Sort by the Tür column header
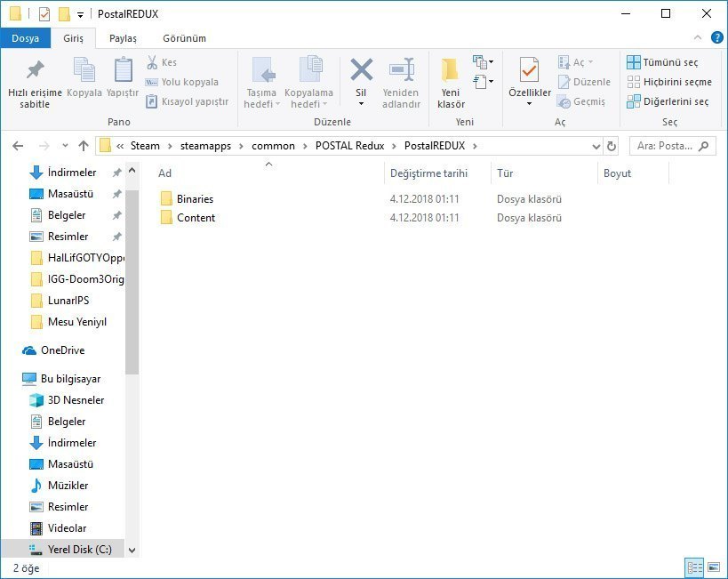Screen dimensions: 728x579 click(544, 173)
